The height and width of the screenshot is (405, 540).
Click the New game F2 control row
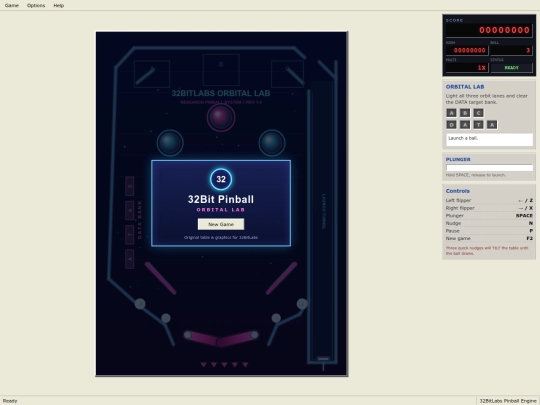489,238
